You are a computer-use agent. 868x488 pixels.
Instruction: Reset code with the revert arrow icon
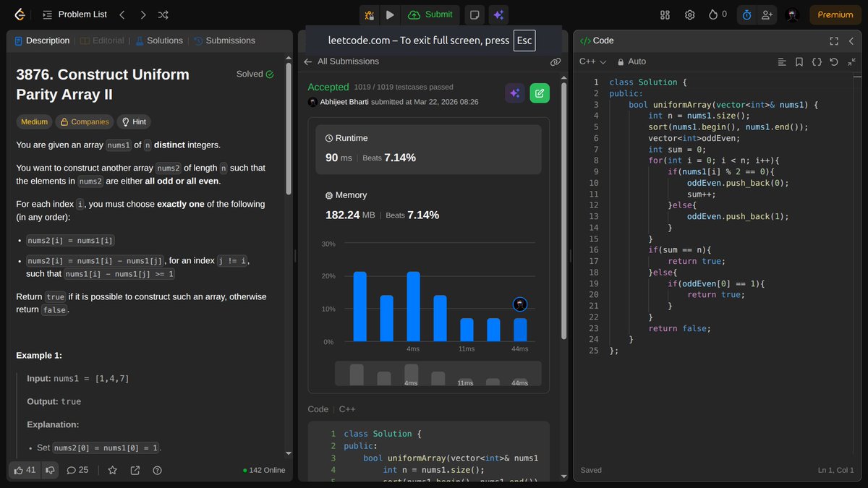click(x=834, y=62)
